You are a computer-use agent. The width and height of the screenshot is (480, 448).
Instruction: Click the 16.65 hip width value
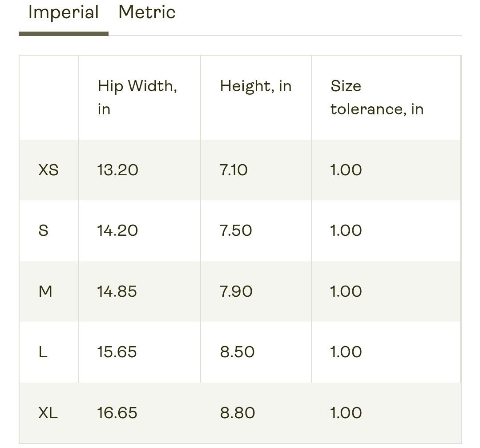click(117, 413)
